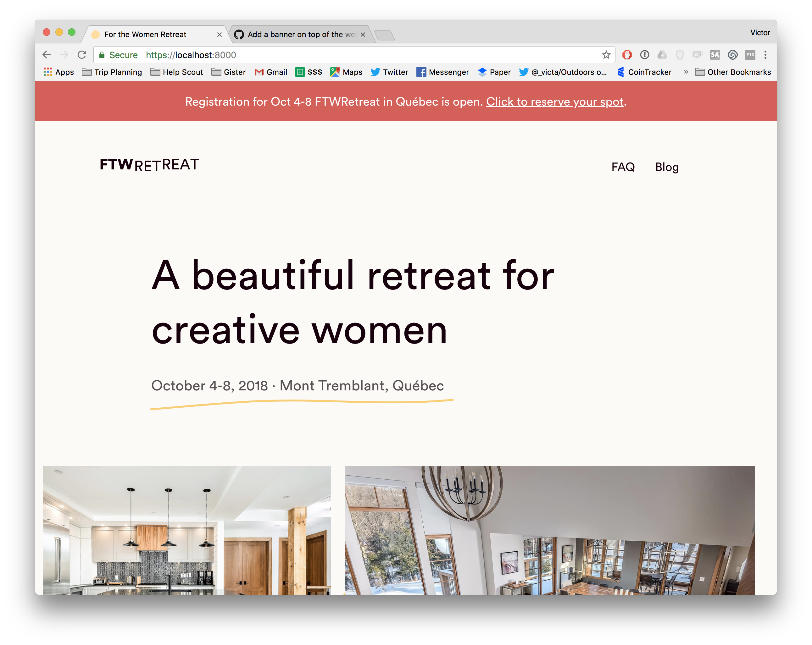
Task: Click the FIO extension icon
Action: click(750, 55)
